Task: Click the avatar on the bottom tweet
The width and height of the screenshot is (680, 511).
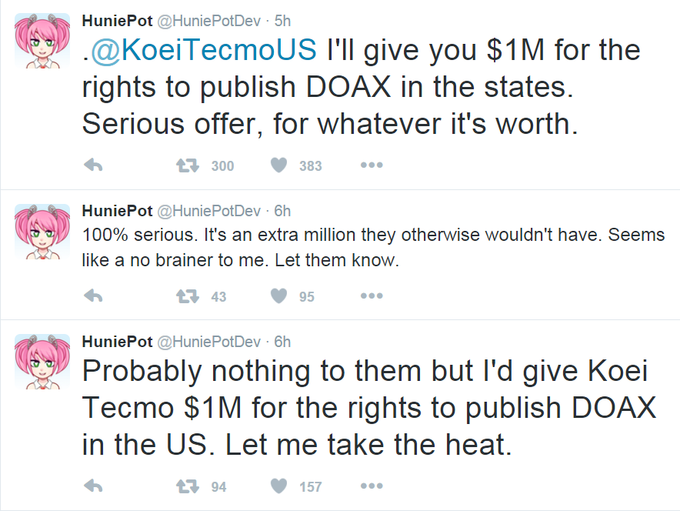Action: (x=42, y=362)
